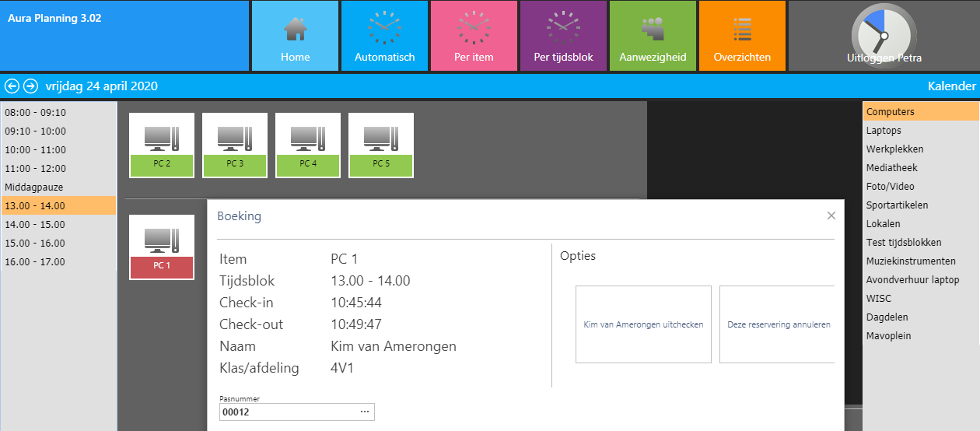
Task: Click Deze reservering annuleren
Action: pyautogui.click(x=778, y=324)
